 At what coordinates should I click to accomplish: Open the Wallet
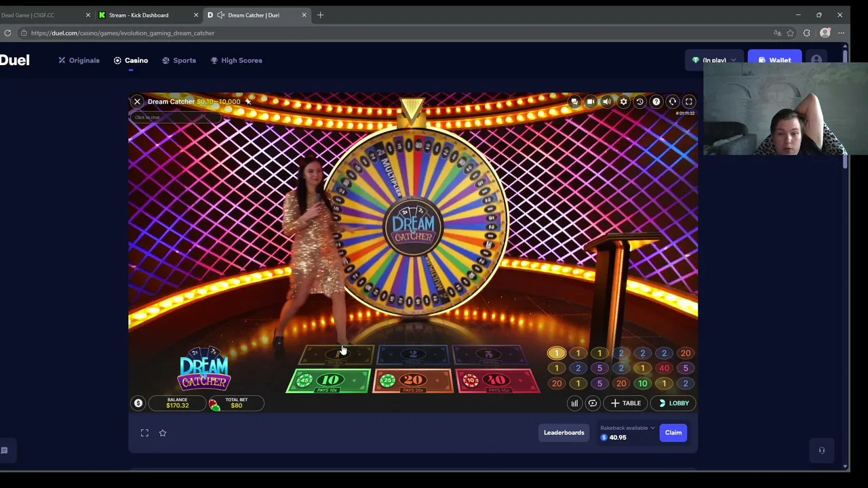(x=774, y=60)
